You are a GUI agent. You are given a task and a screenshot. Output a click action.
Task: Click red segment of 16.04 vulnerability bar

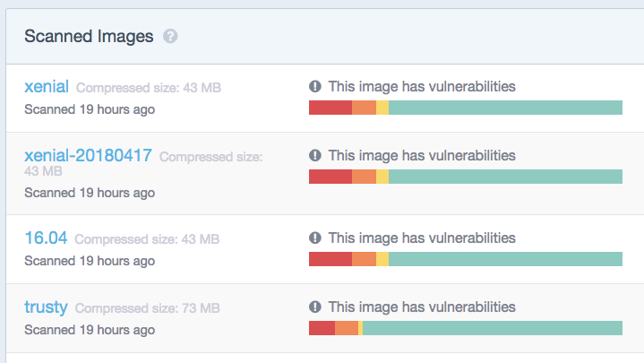331,259
